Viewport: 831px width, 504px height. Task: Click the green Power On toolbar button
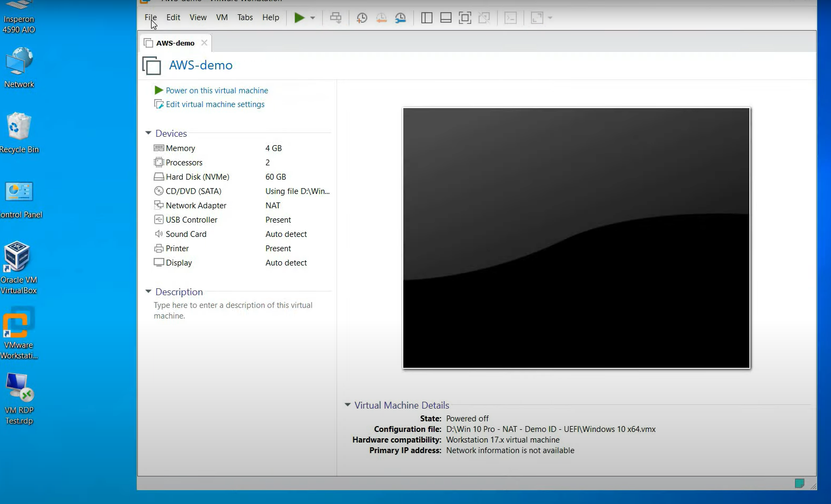pyautogui.click(x=299, y=17)
